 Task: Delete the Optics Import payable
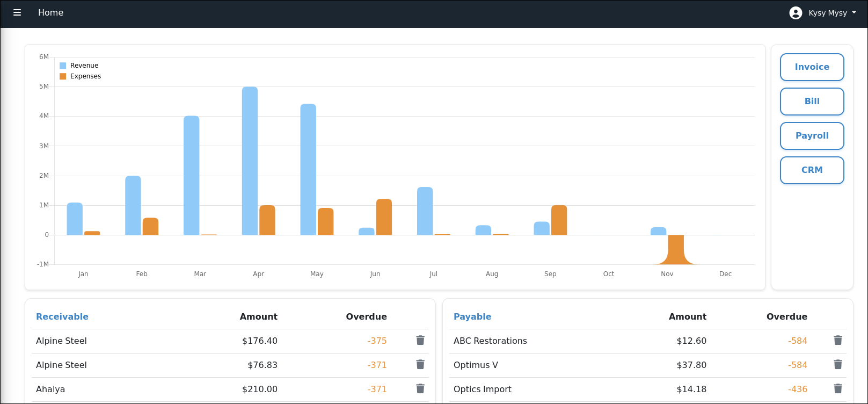(x=837, y=388)
